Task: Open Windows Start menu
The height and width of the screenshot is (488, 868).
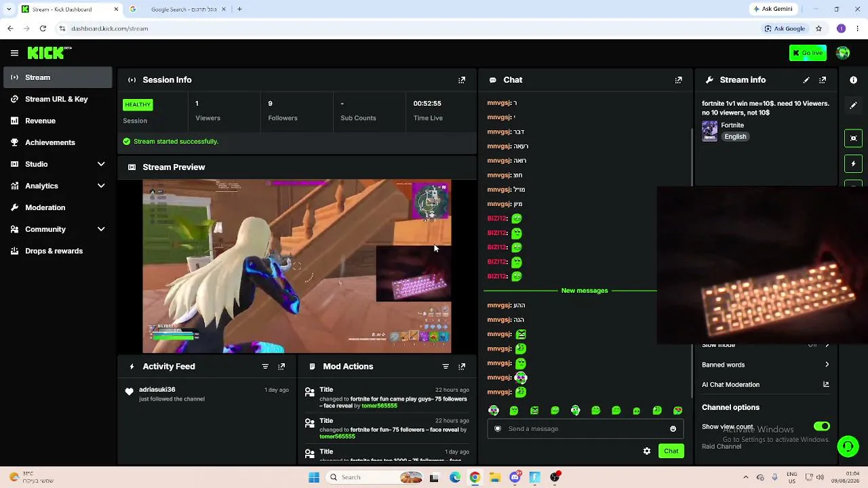Action: click(x=314, y=477)
